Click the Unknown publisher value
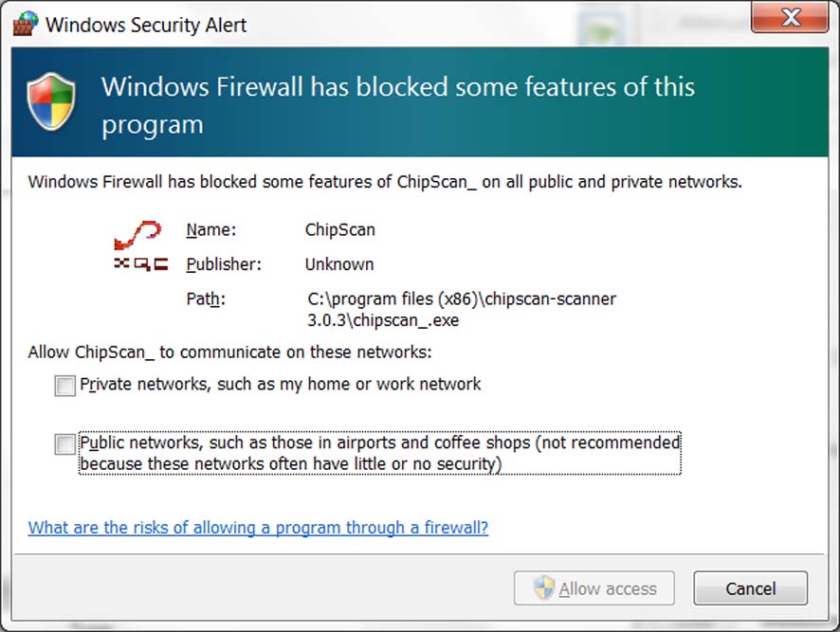This screenshot has width=840, height=632. pos(339,264)
